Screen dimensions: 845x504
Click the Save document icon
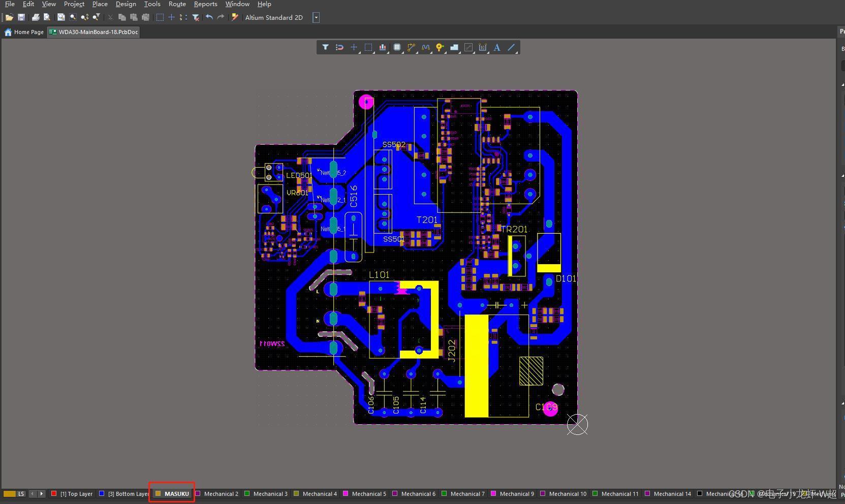[x=21, y=17]
